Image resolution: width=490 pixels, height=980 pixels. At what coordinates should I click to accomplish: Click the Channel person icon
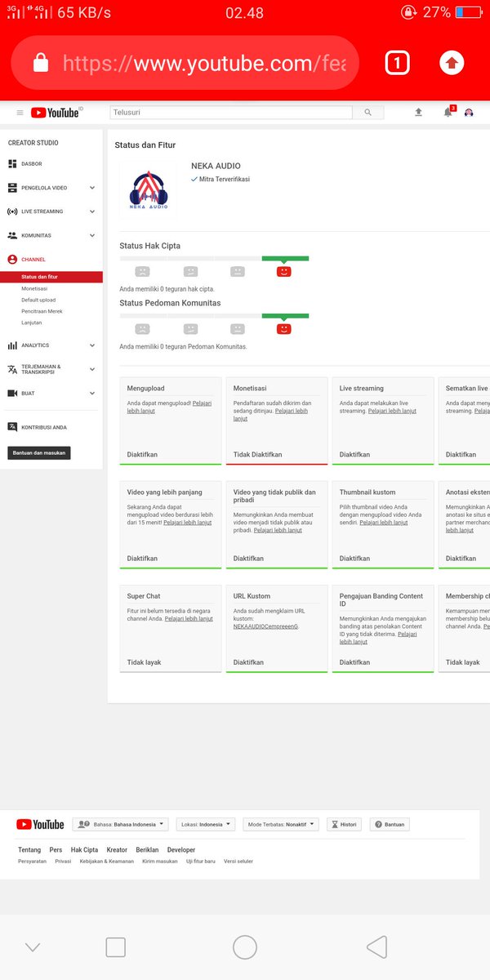click(12, 259)
